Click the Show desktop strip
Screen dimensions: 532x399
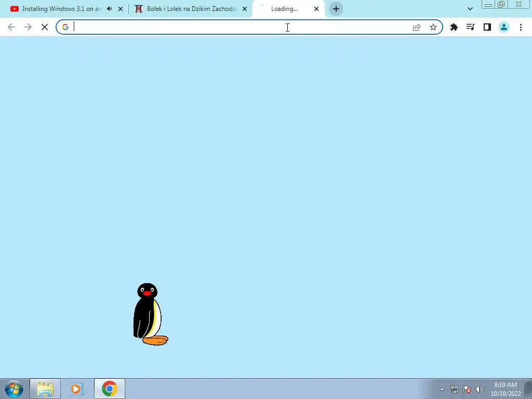528,389
